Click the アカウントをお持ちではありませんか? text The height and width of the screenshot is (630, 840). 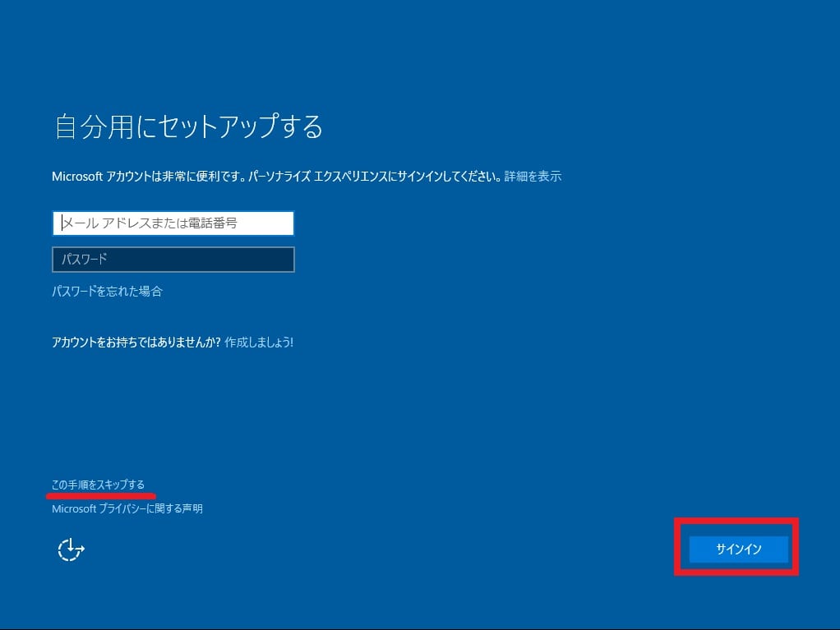(x=136, y=342)
